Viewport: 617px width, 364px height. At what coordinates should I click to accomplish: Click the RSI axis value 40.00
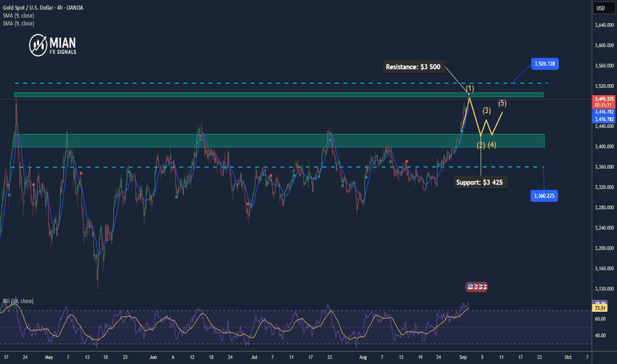pyautogui.click(x=600, y=336)
